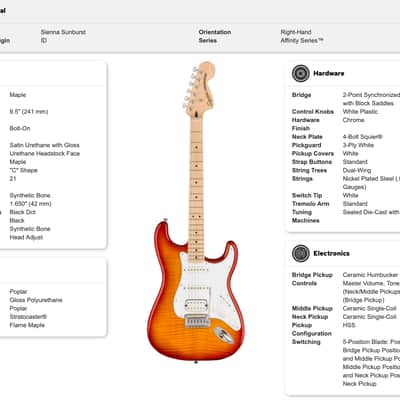Image resolution: width=400 pixels, height=400 pixels.
Task: Click the Tuning Machines label
Action: [305, 216]
